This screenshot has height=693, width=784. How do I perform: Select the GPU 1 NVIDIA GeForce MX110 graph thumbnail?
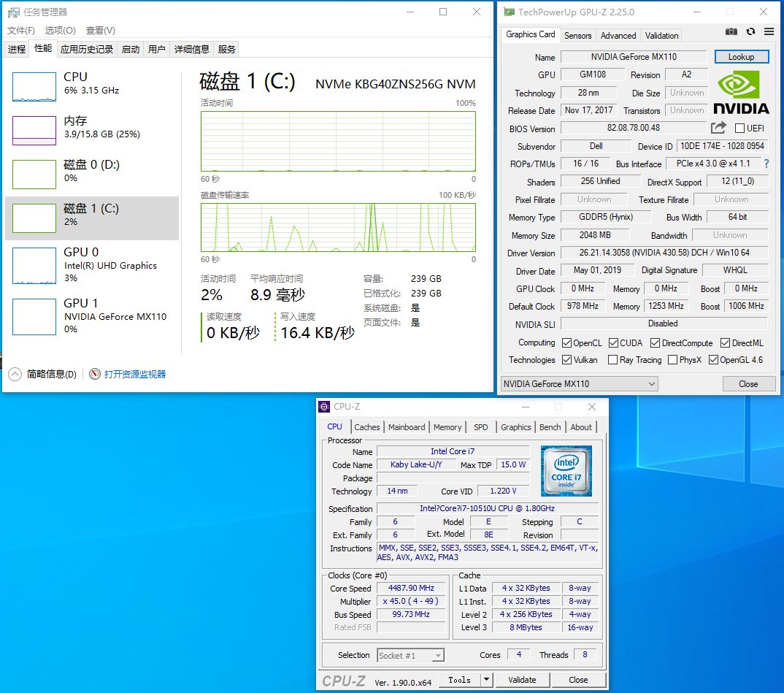point(34,316)
